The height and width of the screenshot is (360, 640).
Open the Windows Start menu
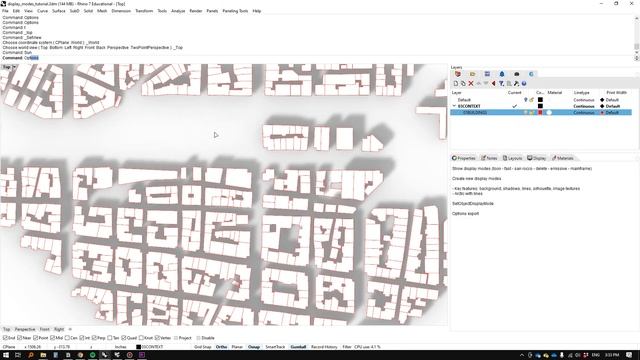click(x=6, y=355)
